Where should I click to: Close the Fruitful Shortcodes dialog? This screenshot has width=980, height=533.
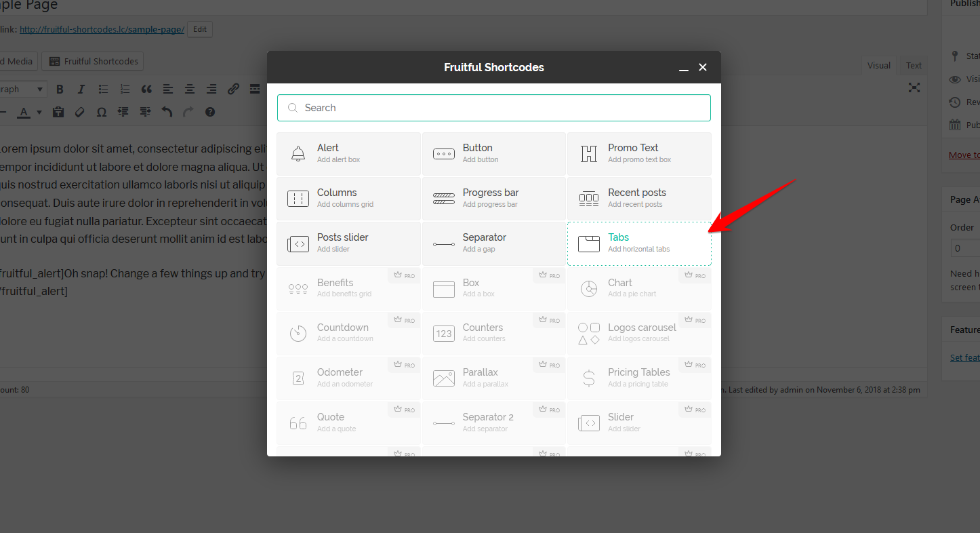click(703, 67)
